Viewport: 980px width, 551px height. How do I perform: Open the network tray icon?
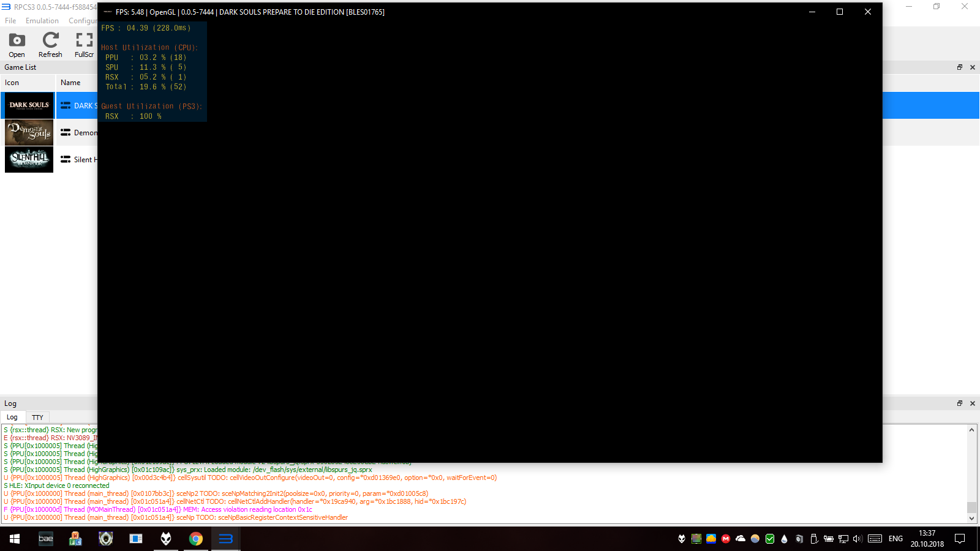843,539
